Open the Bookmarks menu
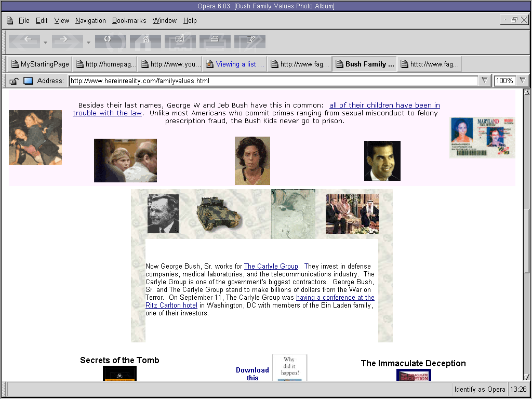This screenshot has height=399, width=532. pos(129,21)
